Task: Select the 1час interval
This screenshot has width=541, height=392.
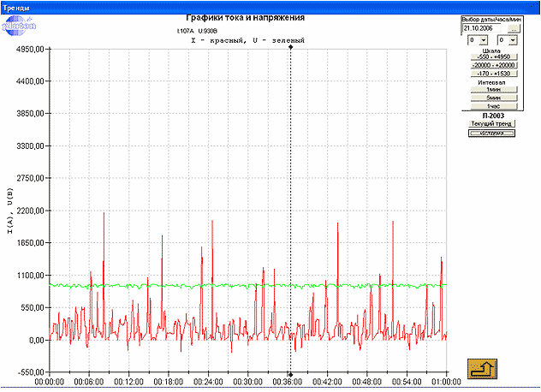Action: (493, 106)
